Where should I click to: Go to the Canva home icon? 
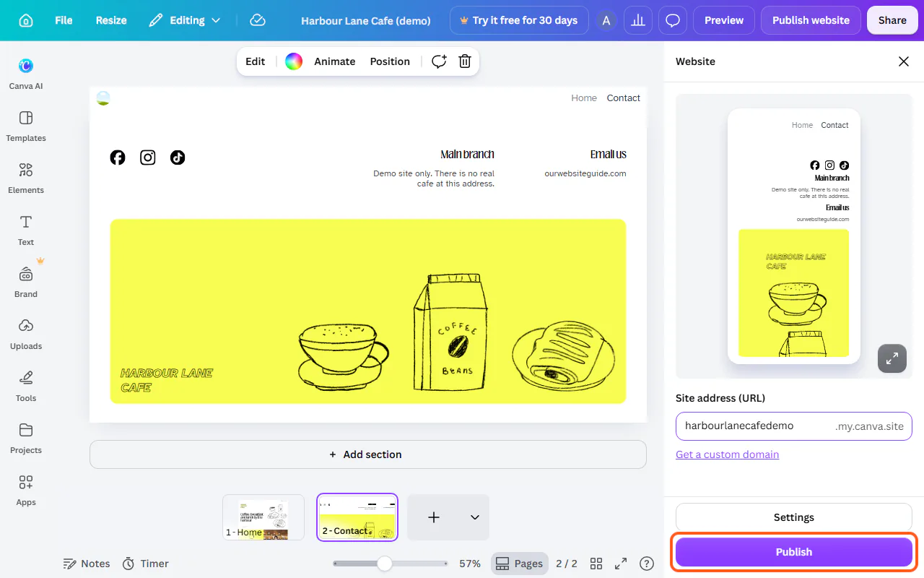[x=26, y=20]
